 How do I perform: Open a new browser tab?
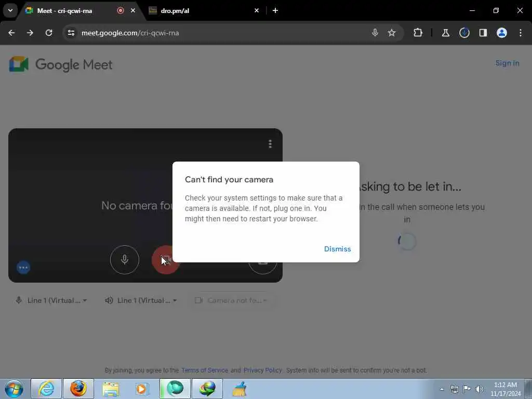[x=275, y=10]
